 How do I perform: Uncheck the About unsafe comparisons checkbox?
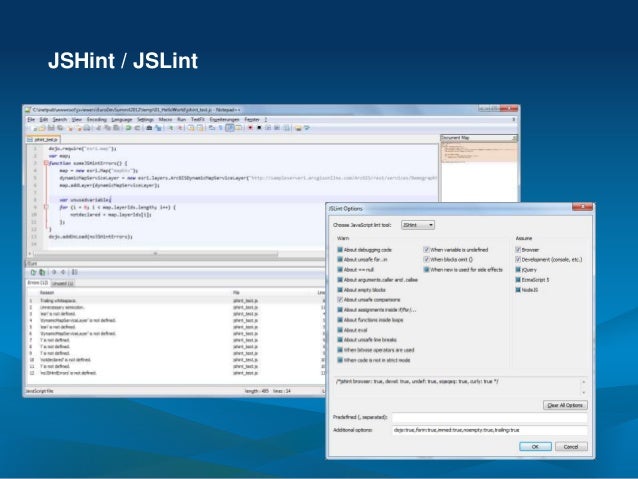point(340,300)
